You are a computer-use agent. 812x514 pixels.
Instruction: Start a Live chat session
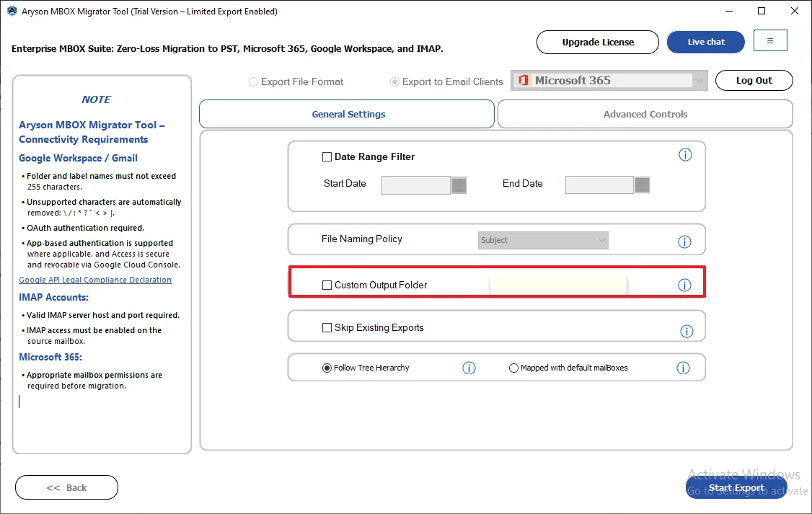[706, 42]
